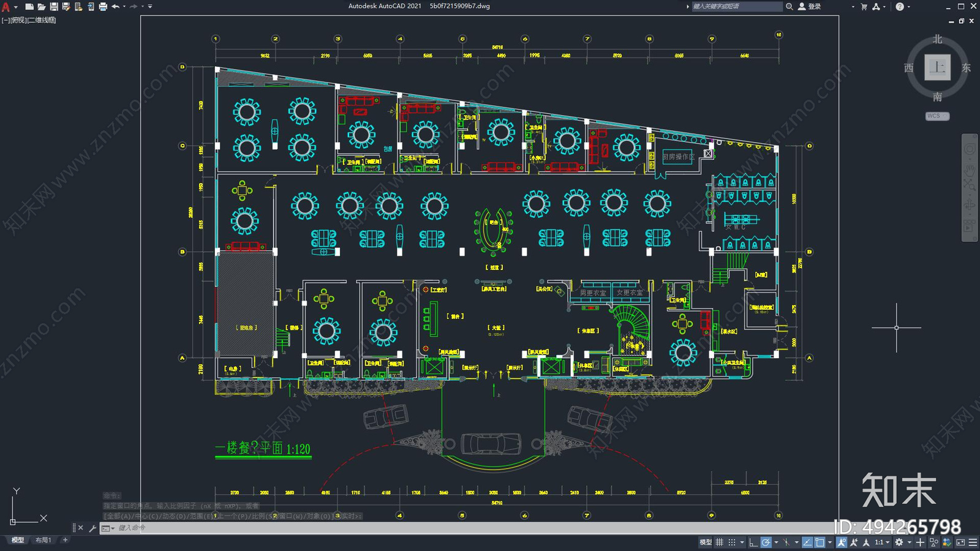Open the 1:1 annotation scale dropdown
The height and width of the screenshot is (551, 980).
882,542
